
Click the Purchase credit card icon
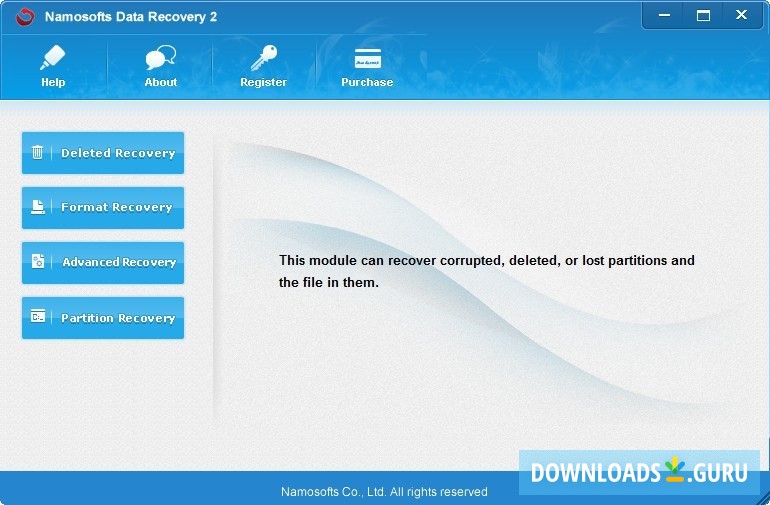pyautogui.click(x=368, y=58)
